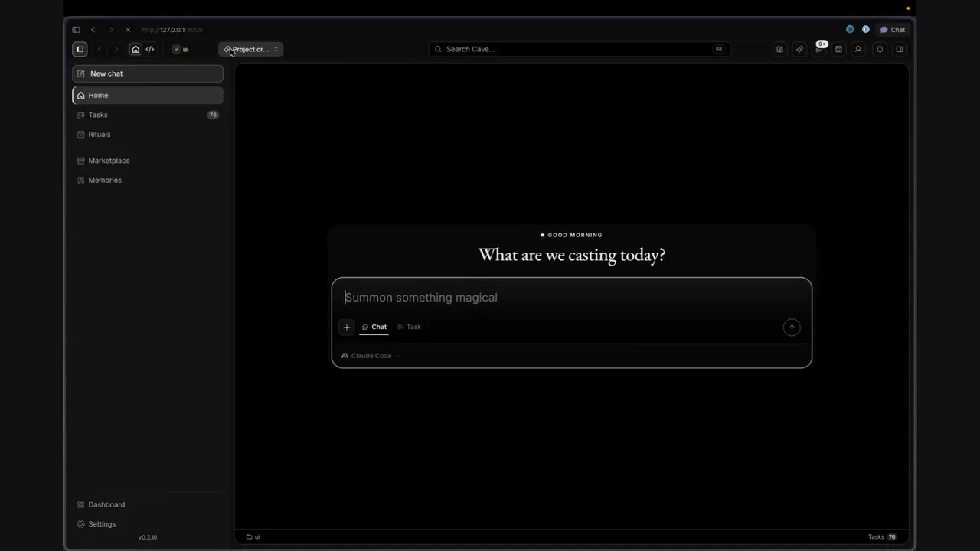Open Tasks in the sidebar

[148, 115]
